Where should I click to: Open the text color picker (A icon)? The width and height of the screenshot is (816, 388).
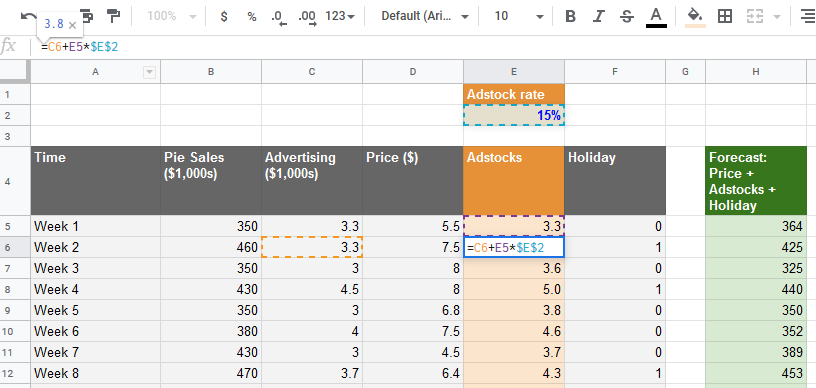tap(656, 17)
